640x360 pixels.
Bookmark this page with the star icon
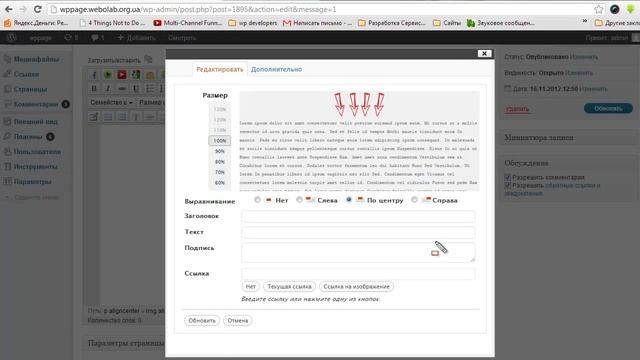[598, 9]
